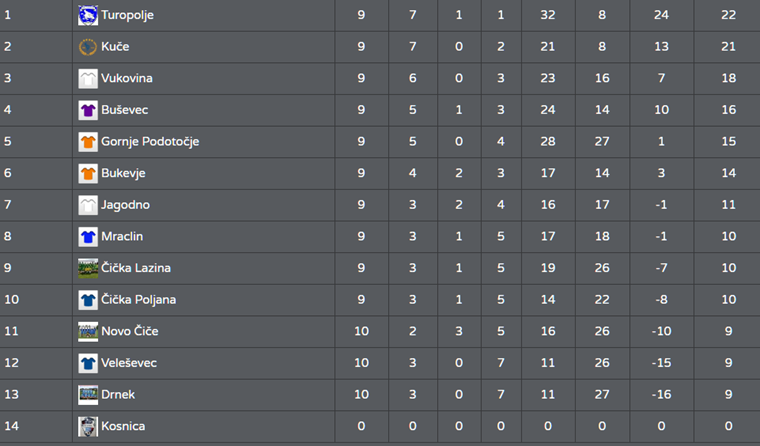
Task: Open the Čička Poljana team link
Action: click(x=139, y=300)
